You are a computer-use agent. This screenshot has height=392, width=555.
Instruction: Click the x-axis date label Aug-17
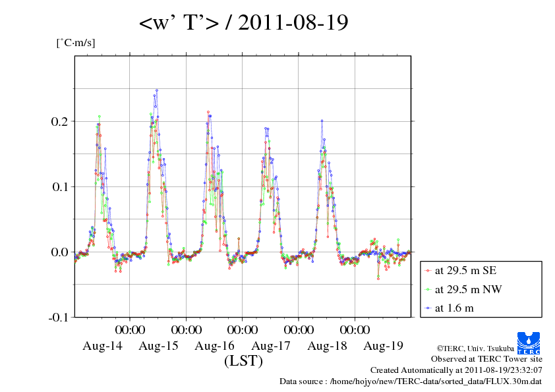271,346
